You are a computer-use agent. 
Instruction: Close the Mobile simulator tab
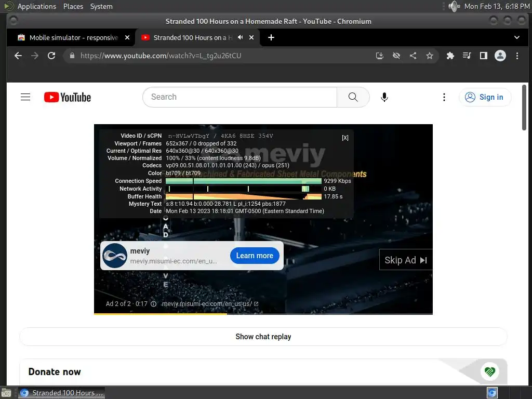(x=127, y=37)
